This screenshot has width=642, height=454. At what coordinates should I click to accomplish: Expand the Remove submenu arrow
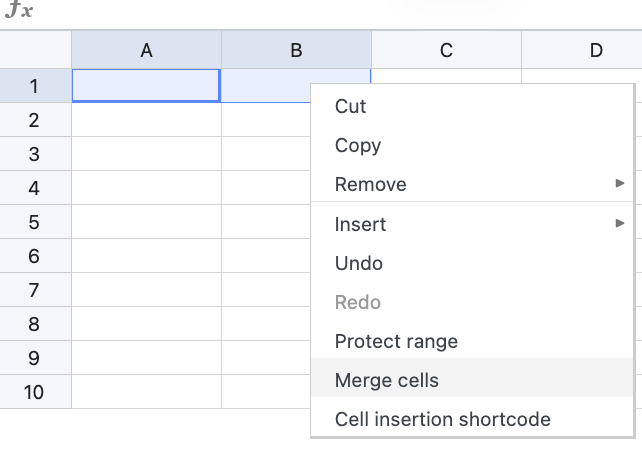[x=620, y=184]
